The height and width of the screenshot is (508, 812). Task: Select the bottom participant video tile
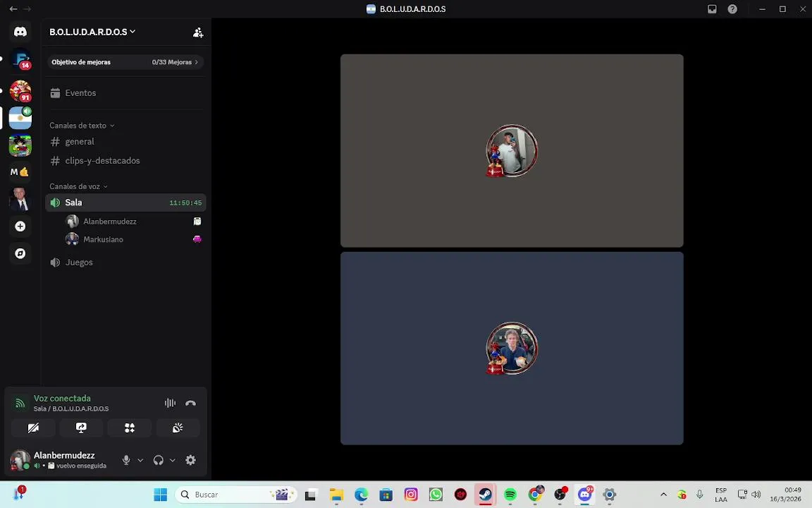[x=512, y=349]
